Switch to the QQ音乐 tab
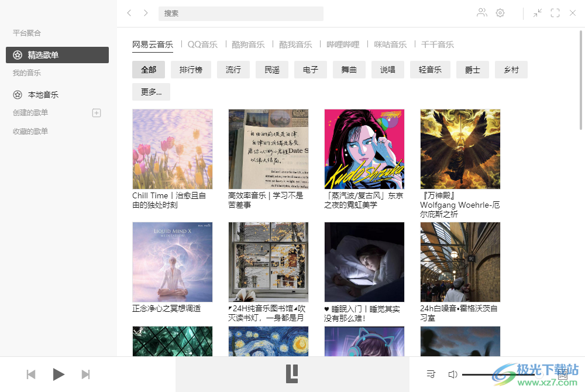Viewport: 585px width, 392px height. pyautogui.click(x=202, y=44)
